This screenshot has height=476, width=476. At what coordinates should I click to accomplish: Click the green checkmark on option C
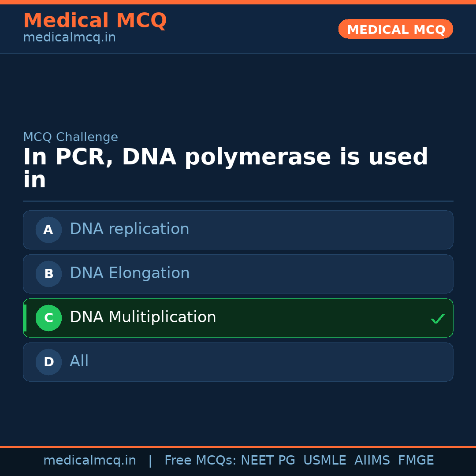point(437,319)
